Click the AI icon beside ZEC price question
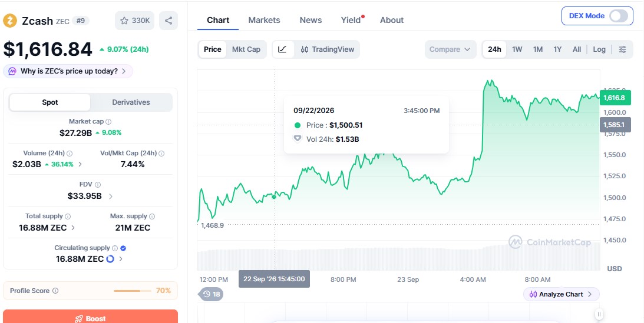 click(12, 71)
